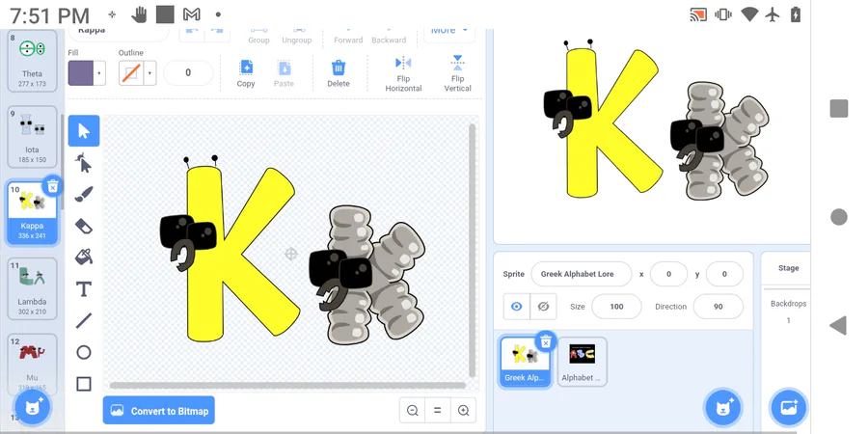Edit the sprite x position field
This screenshot has height=434, width=868.
(x=668, y=274)
